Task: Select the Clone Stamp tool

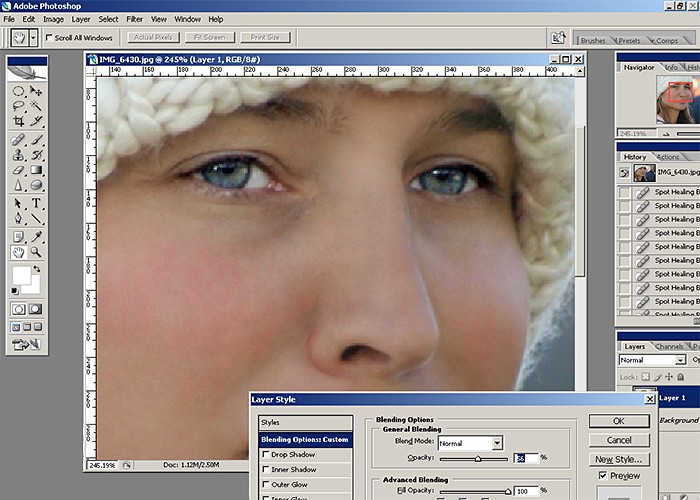Action: [18, 155]
